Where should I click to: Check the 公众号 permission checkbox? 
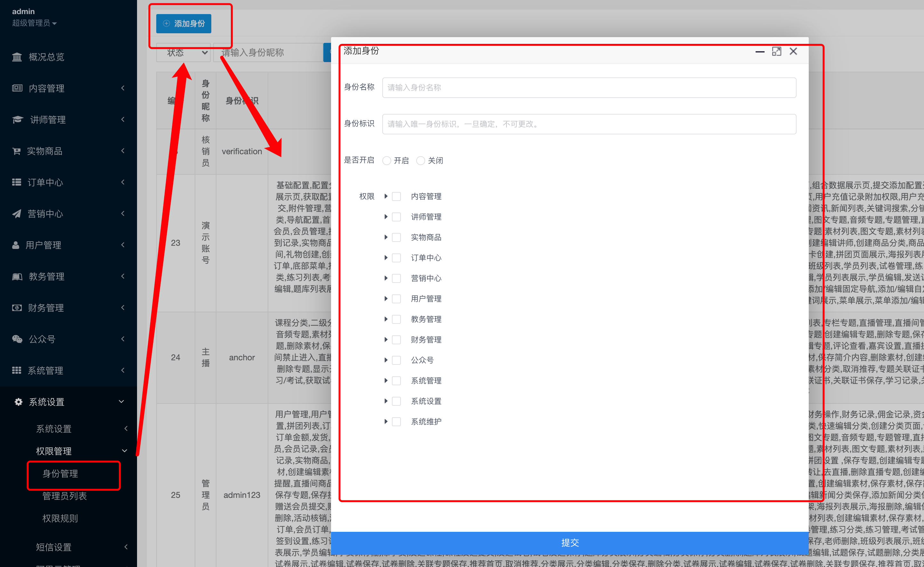click(x=396, y=360)
